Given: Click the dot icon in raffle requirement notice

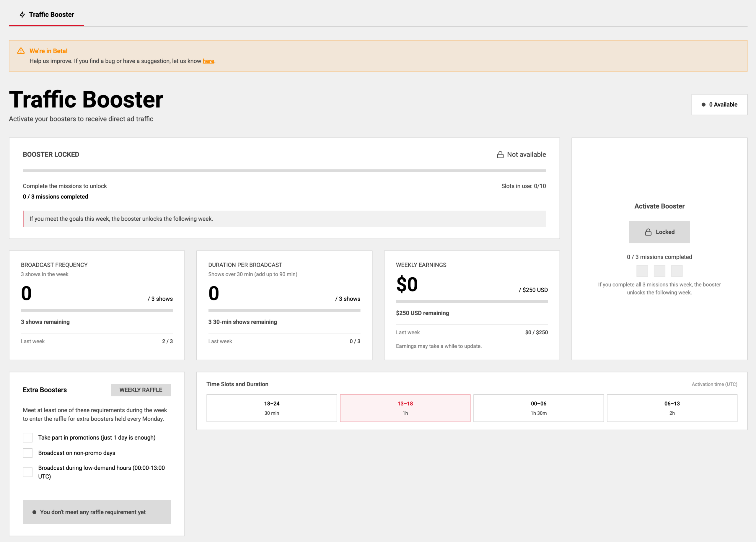Looking at the screenshot, I should (34, 512).
